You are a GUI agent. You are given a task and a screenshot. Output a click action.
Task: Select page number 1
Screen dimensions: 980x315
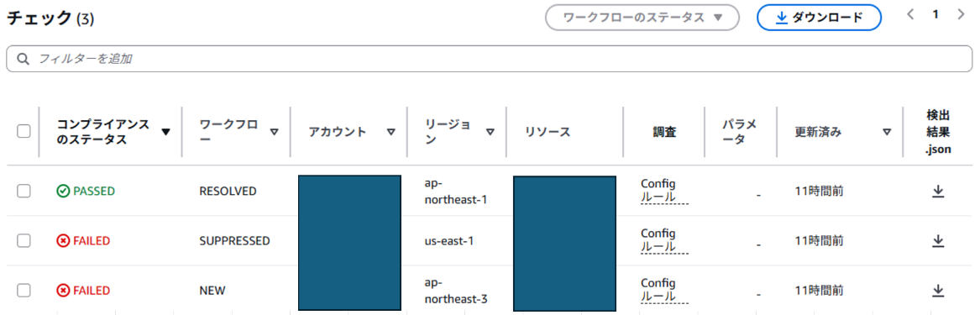[935, 14]
